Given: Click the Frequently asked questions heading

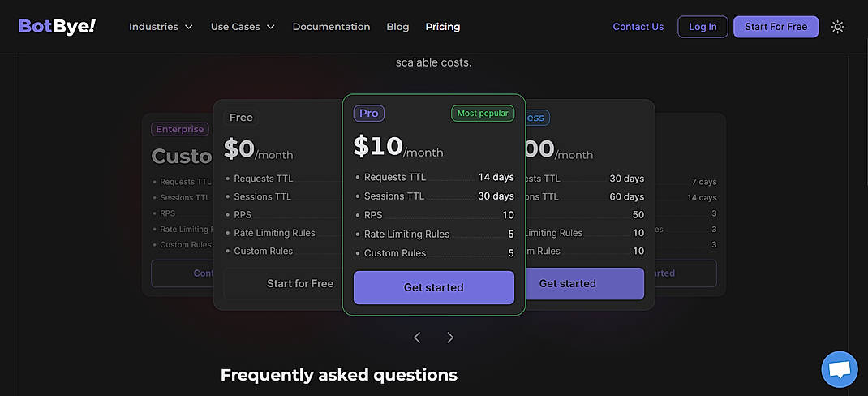Looking at the screenshot, I should pyautogui.click(x=339, y=375).
